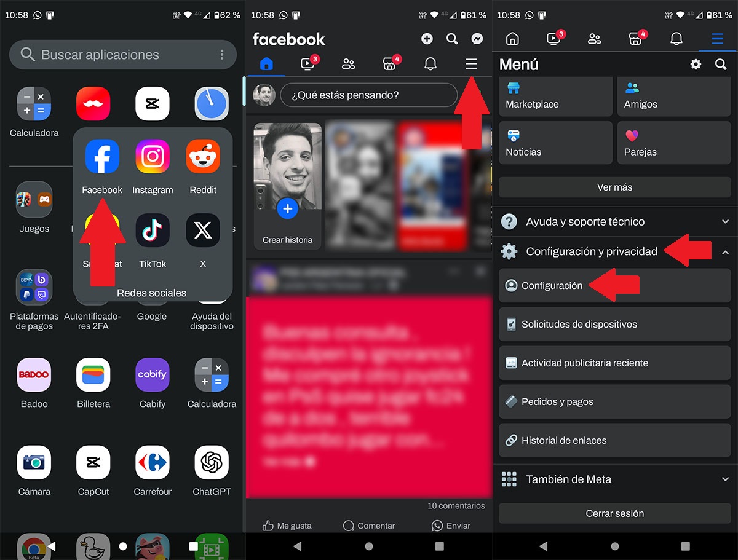Tap the Ver más button
Screen dimensions: 738x560
click(x=615, y=187)
